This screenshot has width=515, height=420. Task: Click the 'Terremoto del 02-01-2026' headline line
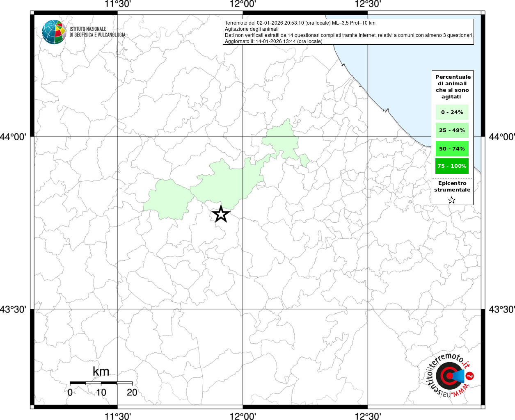[x=300, y=23]
